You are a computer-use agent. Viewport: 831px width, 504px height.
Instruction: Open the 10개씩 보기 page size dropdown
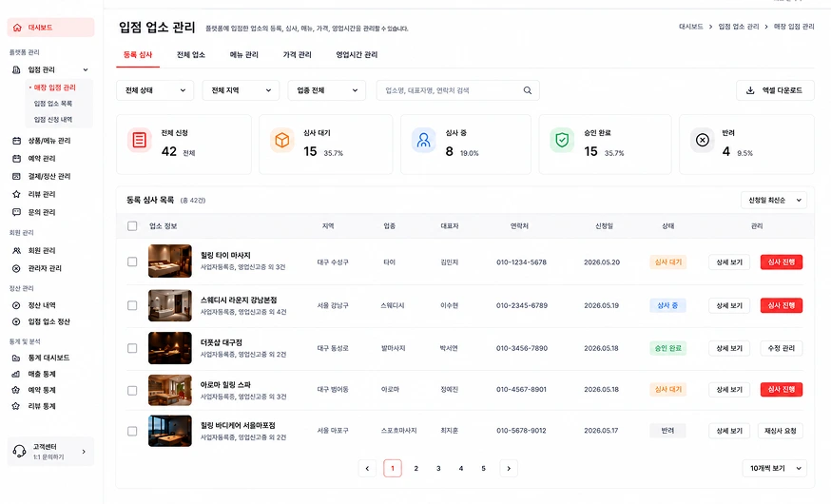(x=774, y=469)
